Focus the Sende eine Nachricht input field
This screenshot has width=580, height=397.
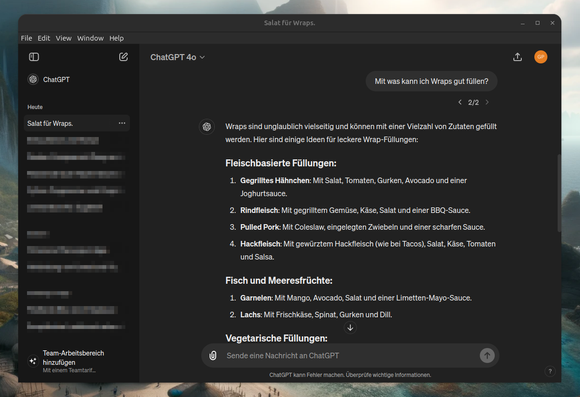click(x=350, y=356)
